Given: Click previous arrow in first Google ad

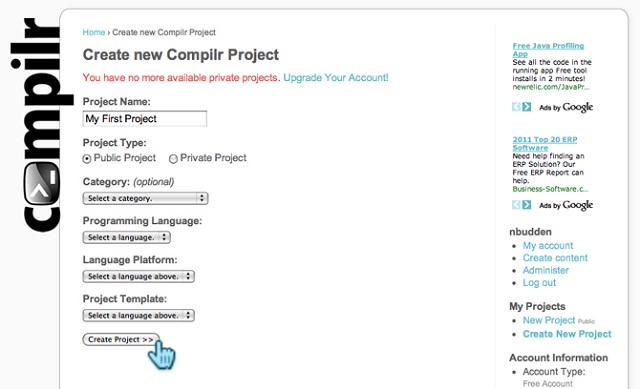Looking at the screenshot, I should click(516, 107).
